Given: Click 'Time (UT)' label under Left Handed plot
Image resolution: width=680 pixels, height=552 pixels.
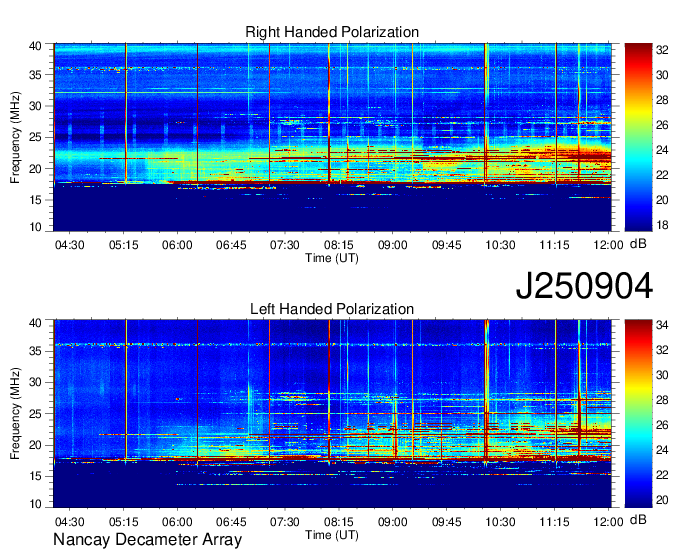Looking at the screenshot, I should 332,535.
